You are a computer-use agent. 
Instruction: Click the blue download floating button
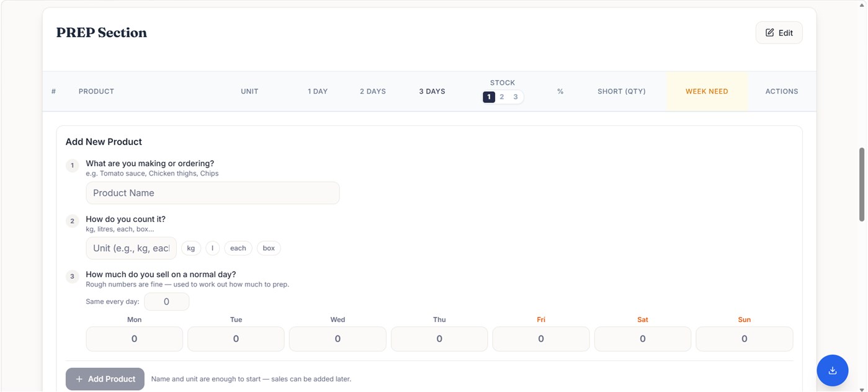point(833,370)
